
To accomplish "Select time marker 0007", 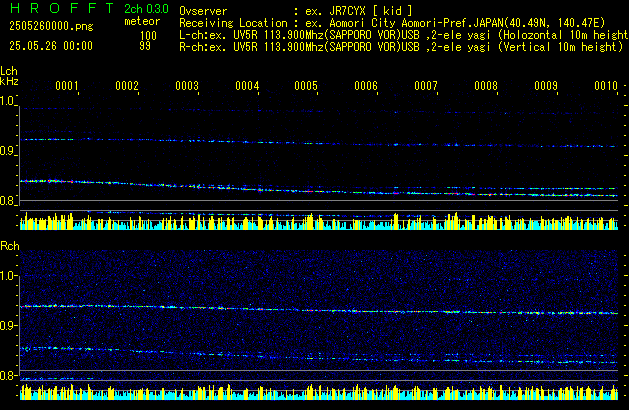I will pos(426,86).
